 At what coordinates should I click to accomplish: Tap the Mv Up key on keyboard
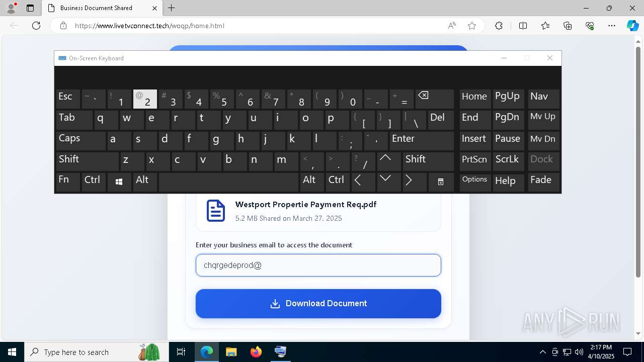click(544, 120)
